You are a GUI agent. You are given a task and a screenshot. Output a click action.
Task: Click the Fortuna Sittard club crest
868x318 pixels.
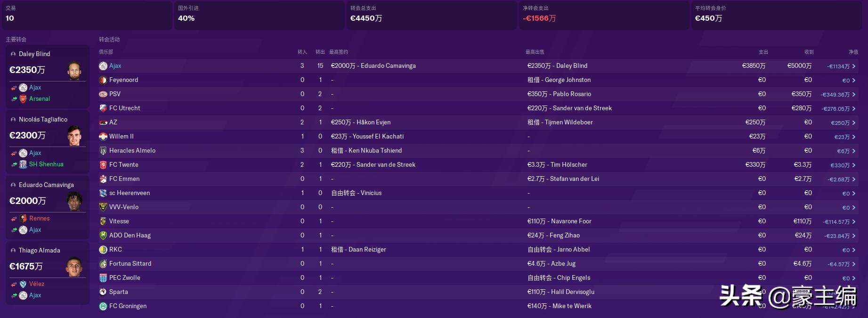[x=103, y=264]
